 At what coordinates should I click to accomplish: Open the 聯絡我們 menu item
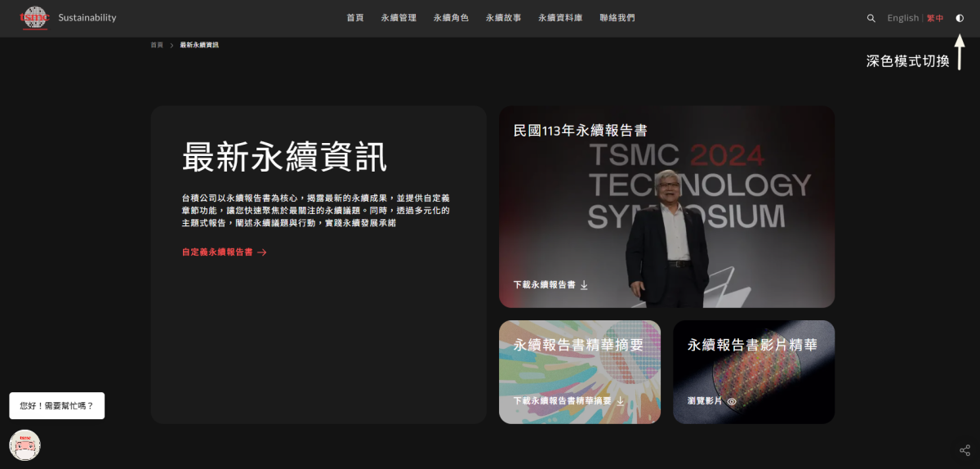[x=617, y=18]
